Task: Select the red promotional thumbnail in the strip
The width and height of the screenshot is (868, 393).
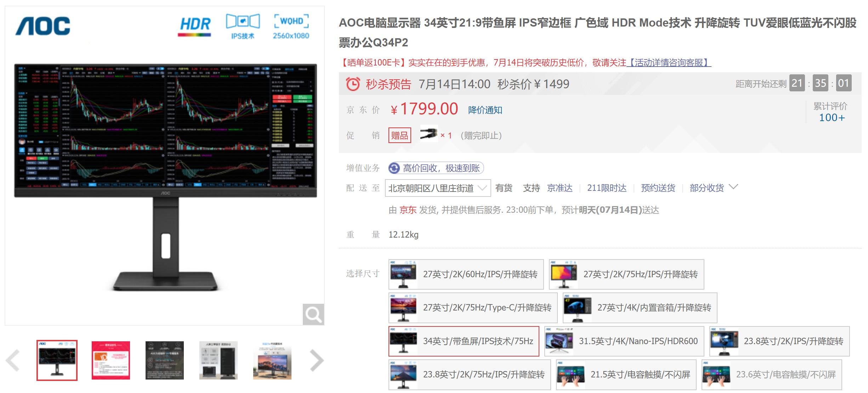Action: [x=111, y=360]
